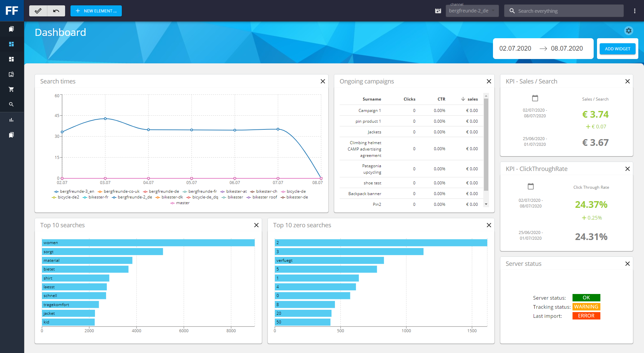Switch to the Top 10 zero searches widget title
The width and height of the screenshot is (644, 353).
click(302, 225)
